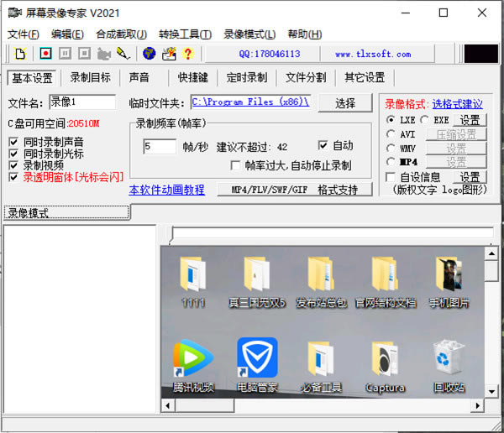Image resolution: width=504 pixels, height=433 pixels.
Task: Click the pen annotation toolbar icon
Action: click(x=123, y=54)
